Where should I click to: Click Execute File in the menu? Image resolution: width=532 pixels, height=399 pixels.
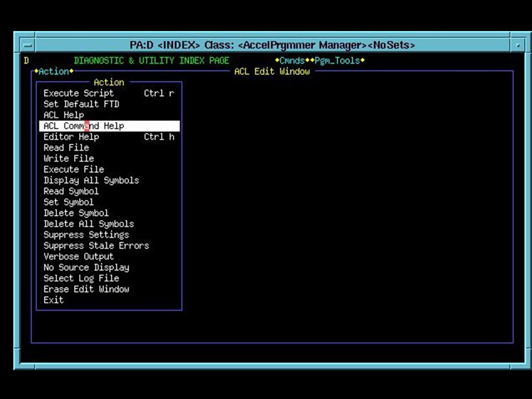pyautogui.click(x=109, y=170)
